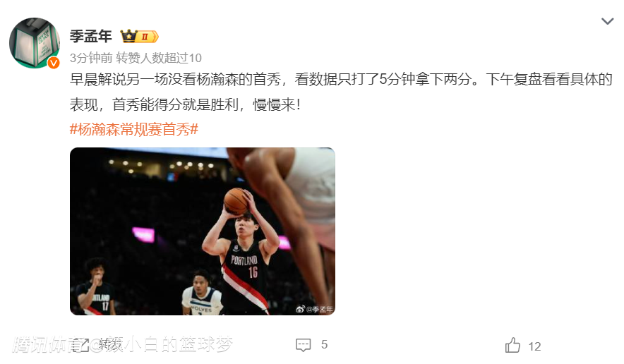Click the comment bubble icon
The height and width of the screenshot is (364, 624).
coord(304,345)
